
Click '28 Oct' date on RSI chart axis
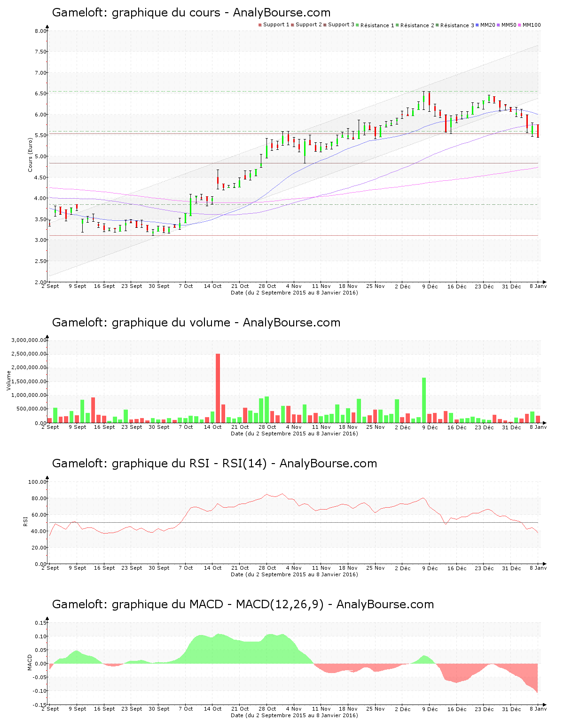pos(267,568)
